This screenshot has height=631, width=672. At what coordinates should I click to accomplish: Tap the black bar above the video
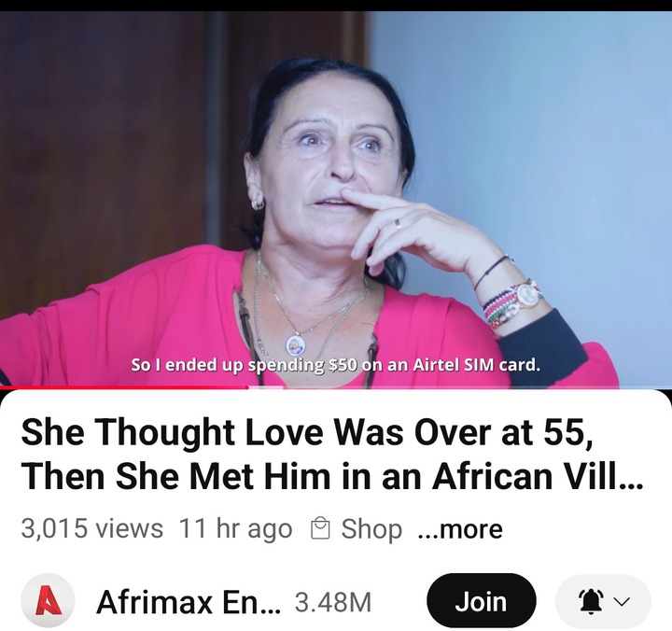tap(336, 6)
